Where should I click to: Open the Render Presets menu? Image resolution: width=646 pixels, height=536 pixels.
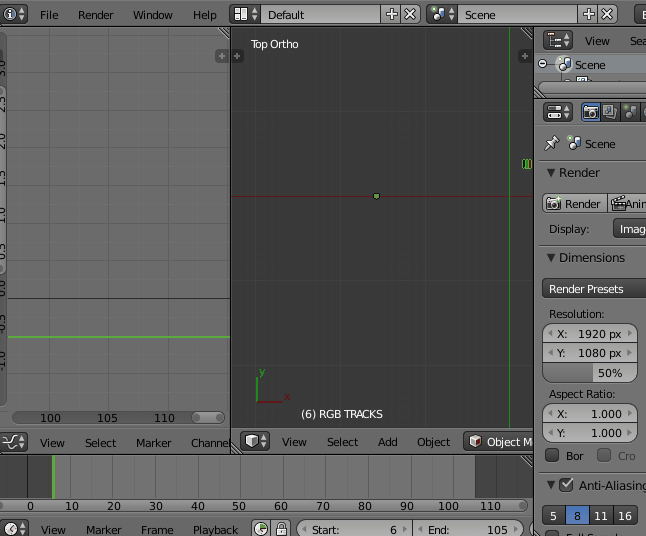tap(594, 289)
